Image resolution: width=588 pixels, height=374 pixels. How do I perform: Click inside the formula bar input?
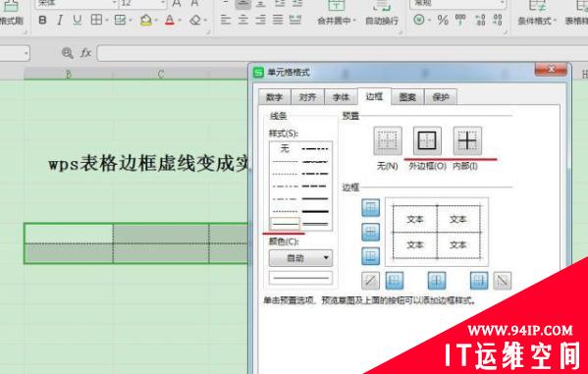343,53
